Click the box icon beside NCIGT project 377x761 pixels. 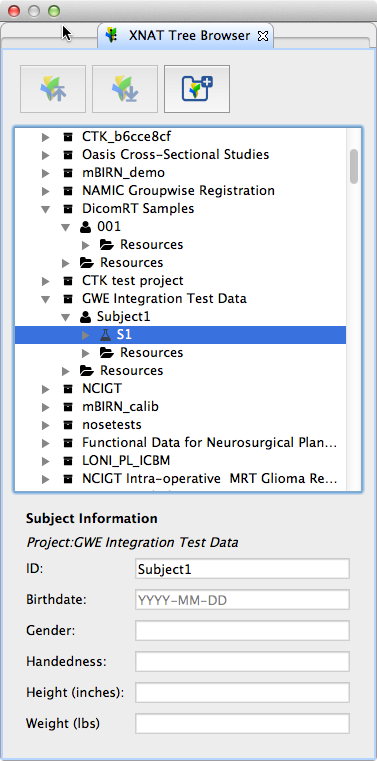coord(68,389)
